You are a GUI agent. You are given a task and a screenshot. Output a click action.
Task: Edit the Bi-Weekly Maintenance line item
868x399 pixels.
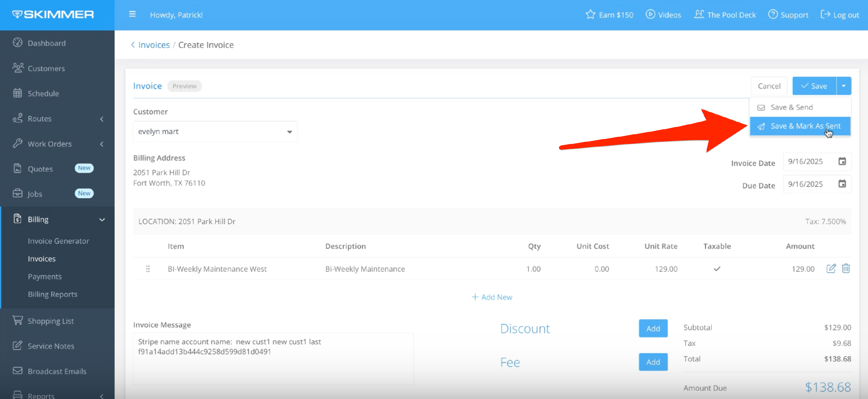pos(831,268)
